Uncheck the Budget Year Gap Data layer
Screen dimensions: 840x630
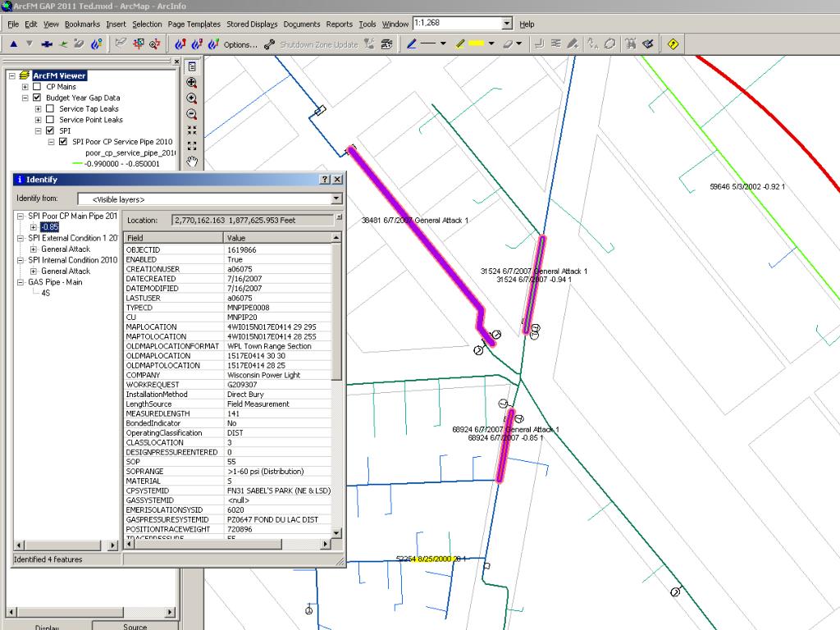pos(37,98)
